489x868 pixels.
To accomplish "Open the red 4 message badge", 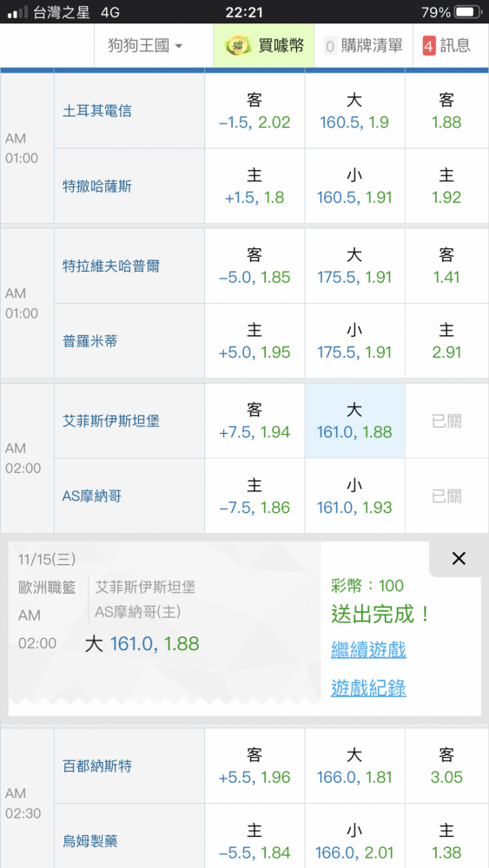I will (429, 46).
